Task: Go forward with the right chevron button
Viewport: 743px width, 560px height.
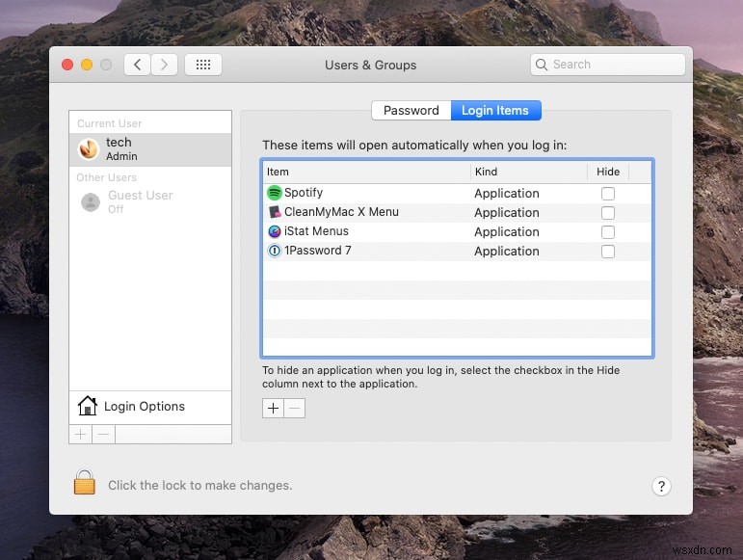Action: tap(165, 65)
